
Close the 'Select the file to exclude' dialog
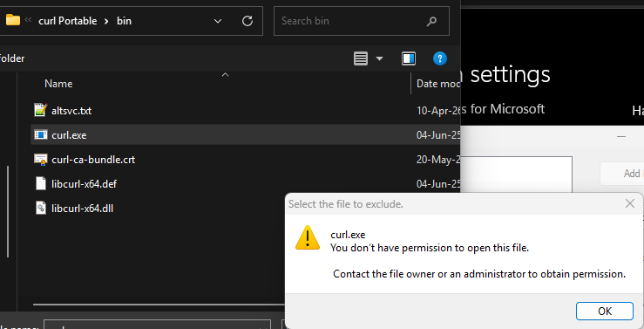[x=630, y=203]
